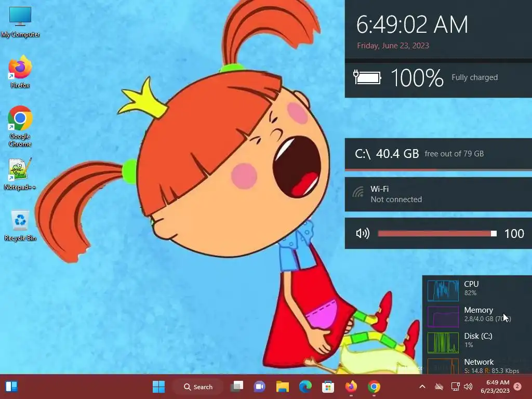
Task: Open Task View from the taskbar
Action: [x=237, y=387]
